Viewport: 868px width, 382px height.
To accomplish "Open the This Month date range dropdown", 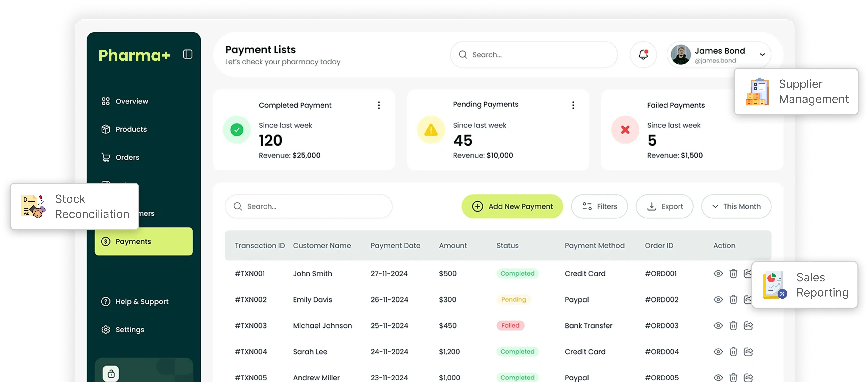I will coord(736,206).
